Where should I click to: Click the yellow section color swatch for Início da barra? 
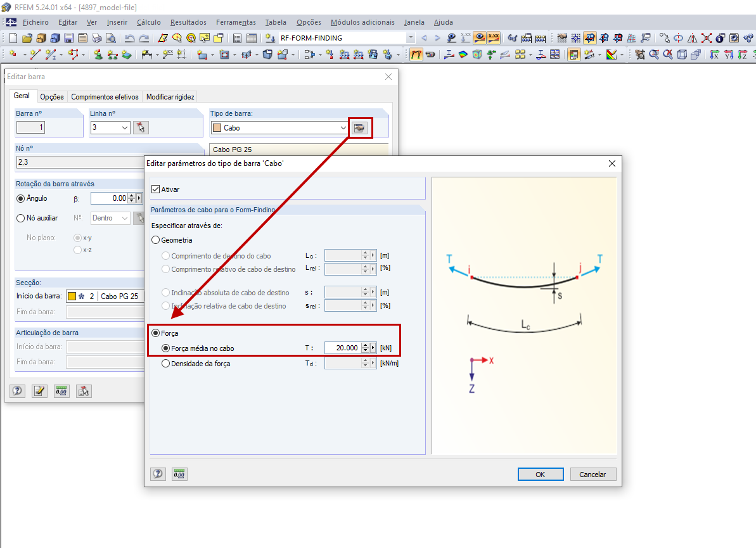(x=72, y=295)
